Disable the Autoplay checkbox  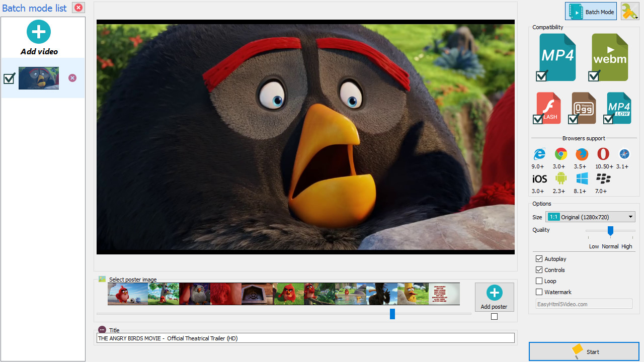[x=539, y=259]
